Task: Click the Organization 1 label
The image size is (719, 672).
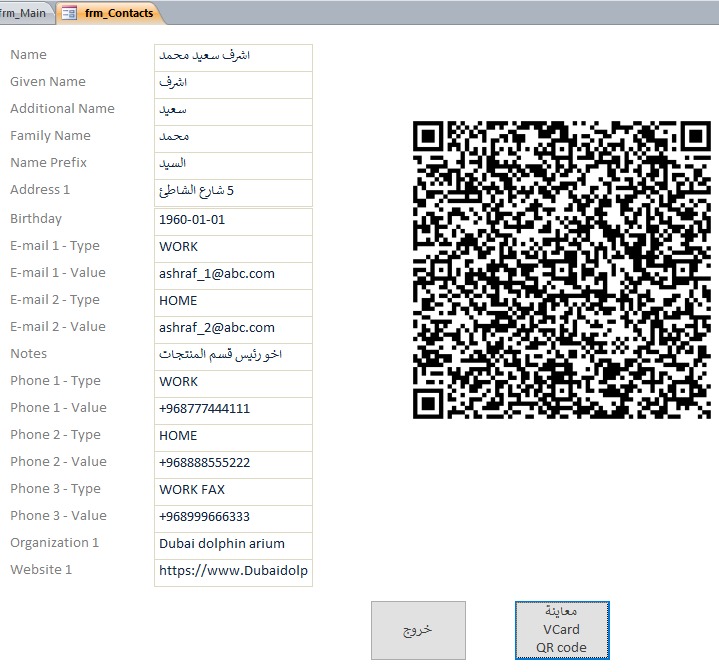Action: (55, 543)
